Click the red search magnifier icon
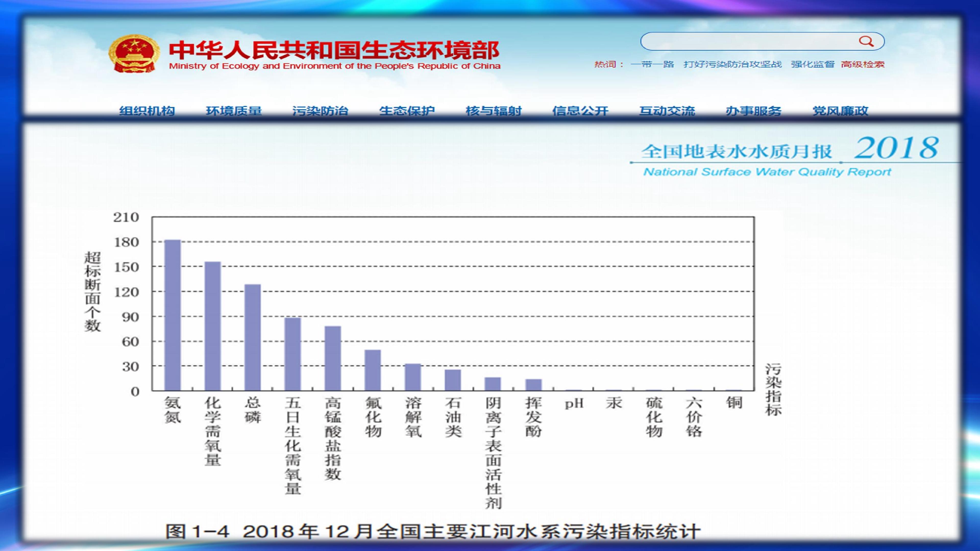The image size is (980, 551). (866, 41)
